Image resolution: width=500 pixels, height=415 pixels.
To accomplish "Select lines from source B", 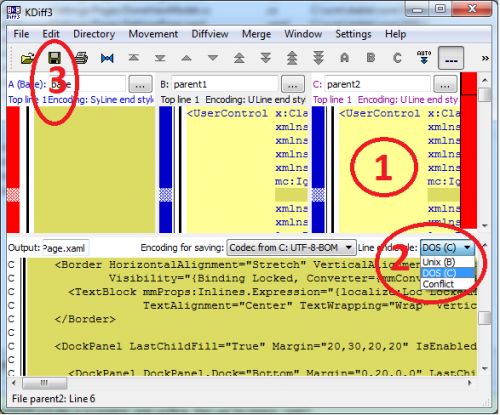I will [371, 58].
